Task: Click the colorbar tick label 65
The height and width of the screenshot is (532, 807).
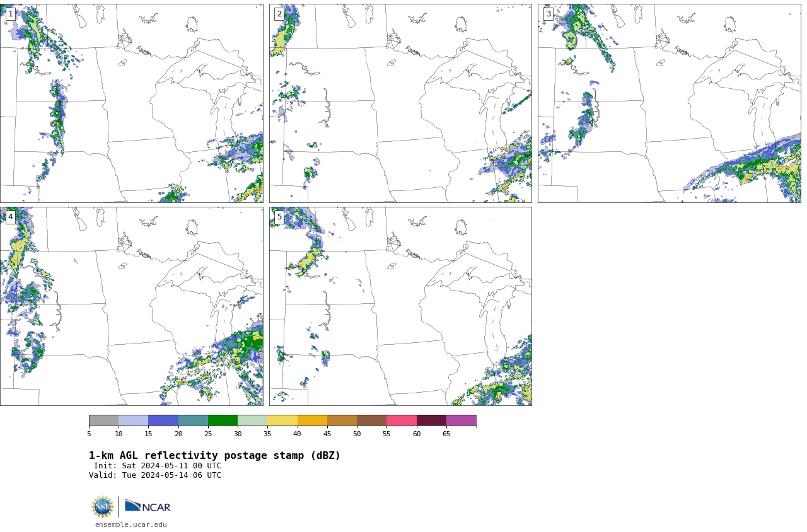Action: coord(446,434)
